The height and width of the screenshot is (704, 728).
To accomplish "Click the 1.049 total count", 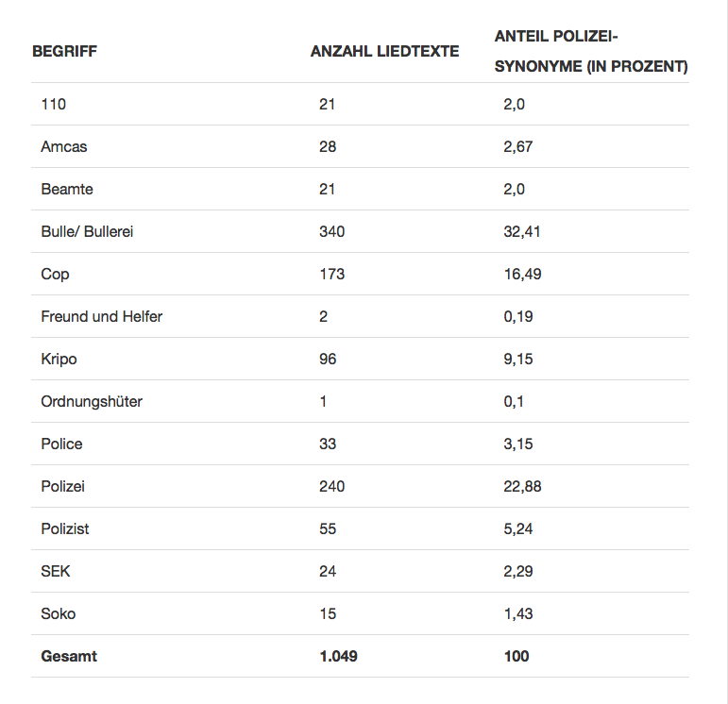I will pos(338,656).
